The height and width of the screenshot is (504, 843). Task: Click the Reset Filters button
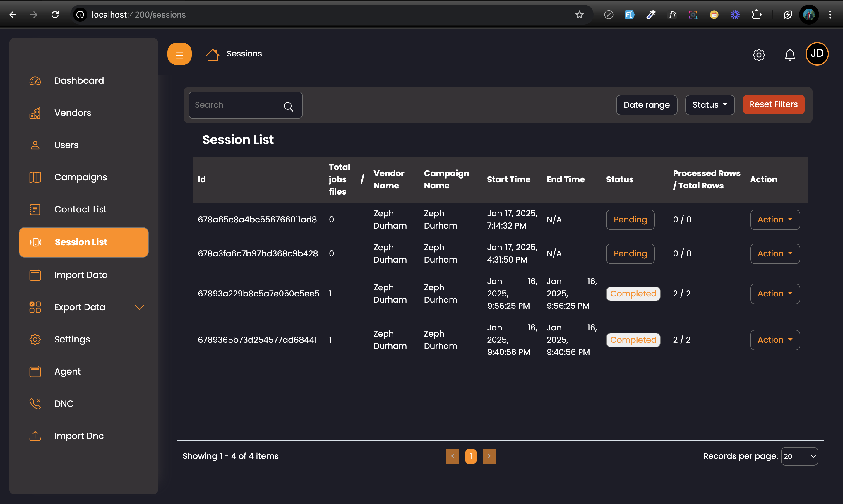click(773, 104)
